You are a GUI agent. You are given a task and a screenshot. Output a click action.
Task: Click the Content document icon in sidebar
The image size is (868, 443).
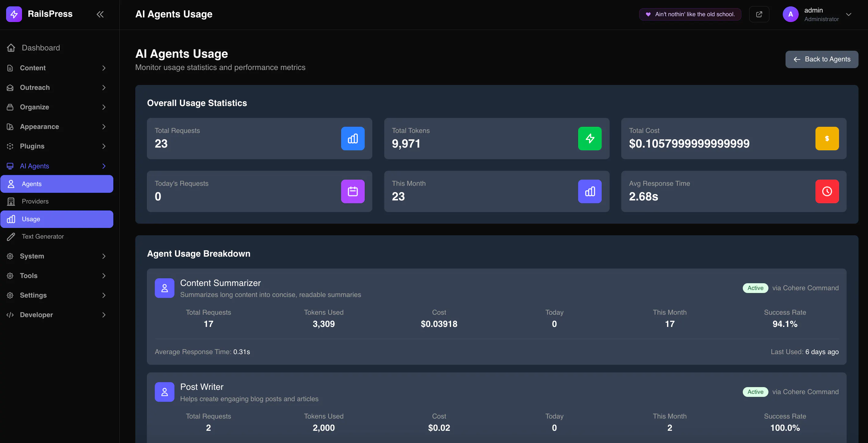[10, 68]
